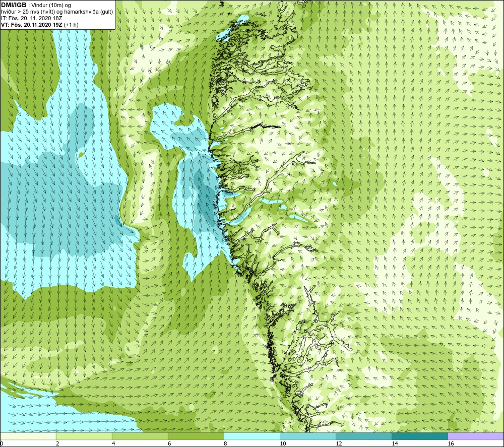Click the 'Vindur (10m) og' label

[x=51, y=6]
